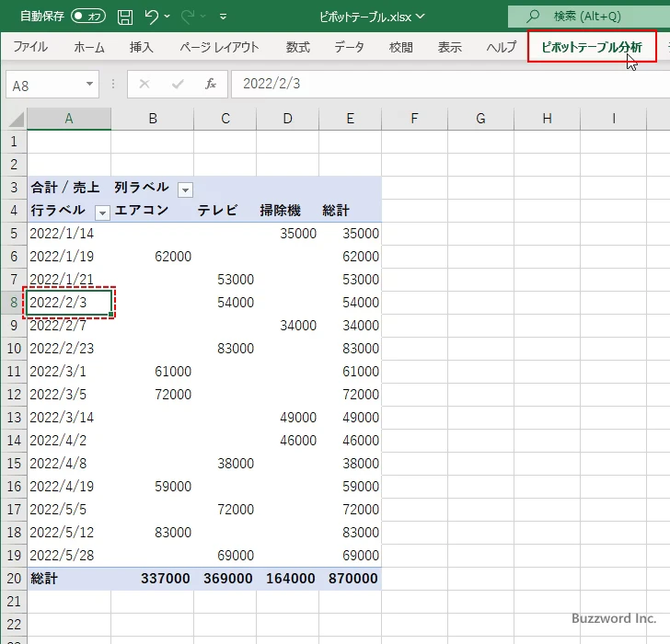Click the Enter checkmark formula bar icon
The image size is (670, 644).
click(178, 84)
